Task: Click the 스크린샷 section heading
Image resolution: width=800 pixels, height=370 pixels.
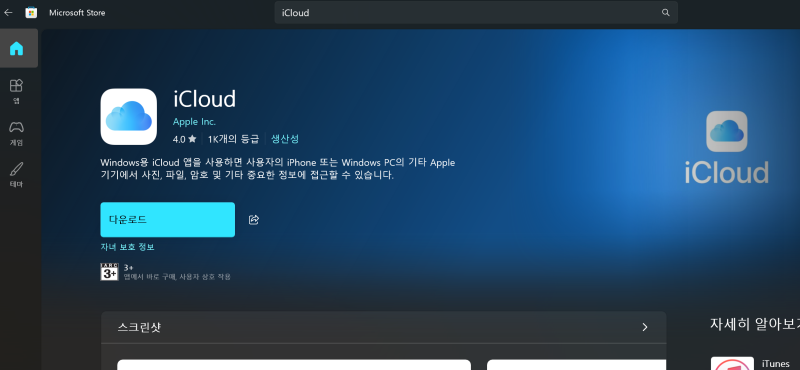Action: click(x=139, y=327)
